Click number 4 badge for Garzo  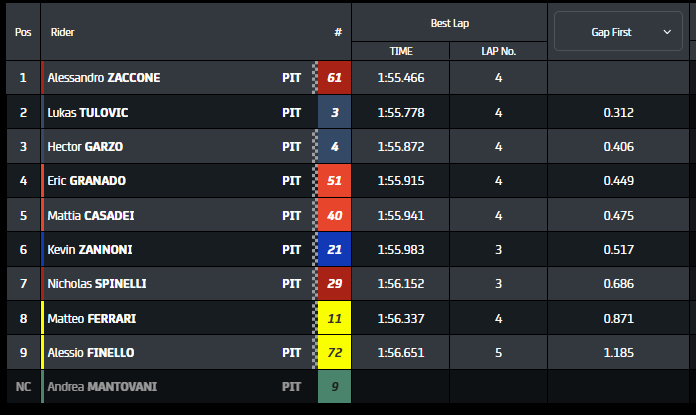pyautogui.click(x=334, y=147)
